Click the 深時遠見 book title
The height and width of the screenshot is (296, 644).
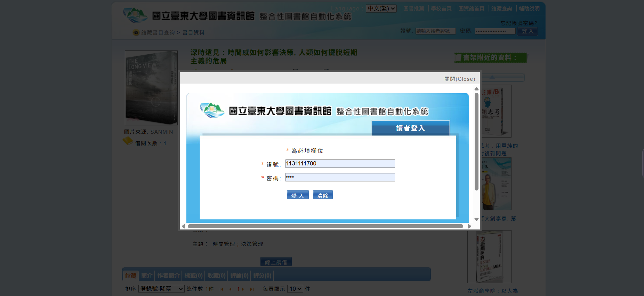click(274, 56)
